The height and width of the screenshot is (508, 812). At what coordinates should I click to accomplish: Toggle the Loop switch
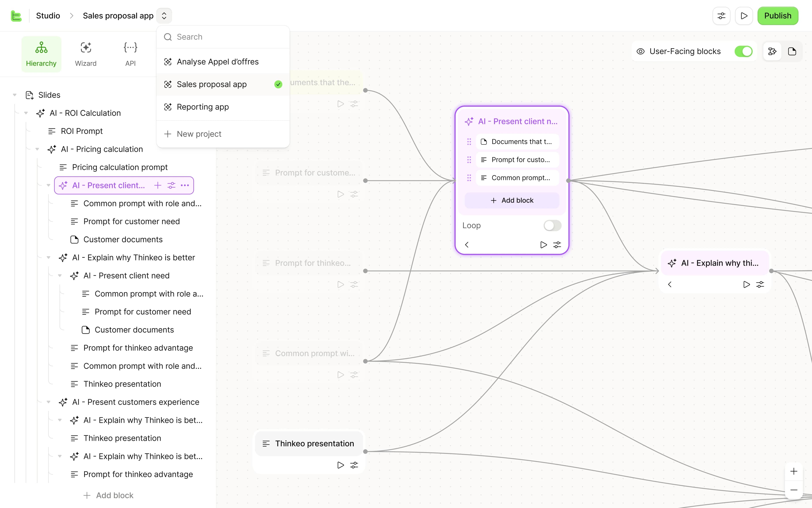[552, 226]
